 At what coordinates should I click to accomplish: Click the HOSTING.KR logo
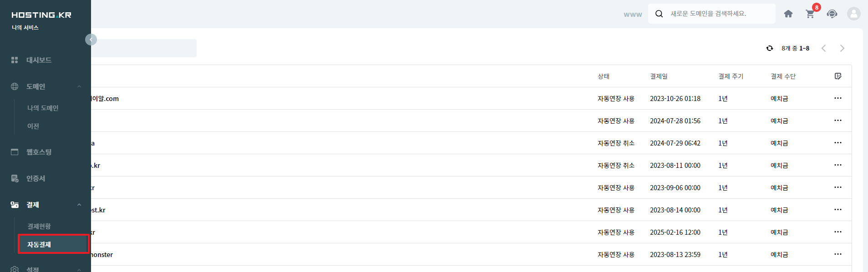pos(41,15)
